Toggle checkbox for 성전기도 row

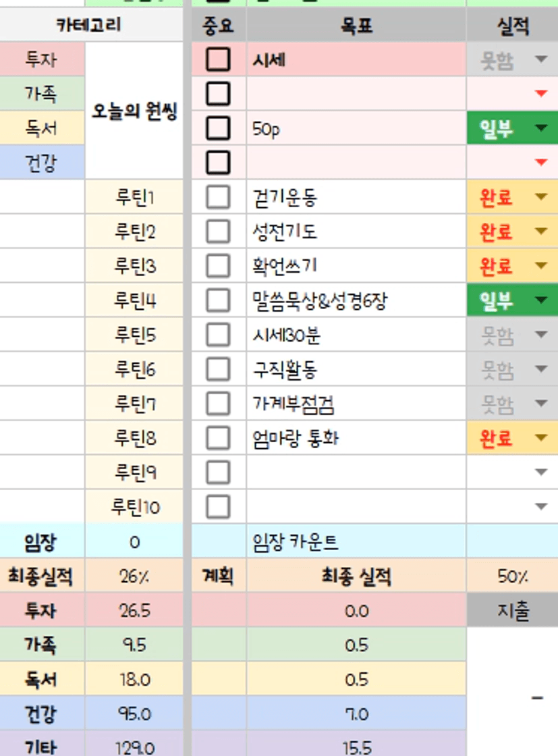pos(218,232)
